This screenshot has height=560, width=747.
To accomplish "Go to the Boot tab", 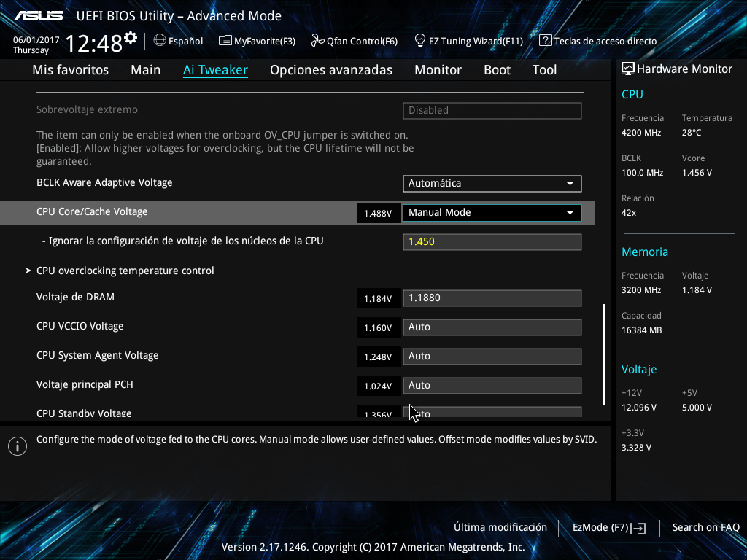I will tap(497, 70).
